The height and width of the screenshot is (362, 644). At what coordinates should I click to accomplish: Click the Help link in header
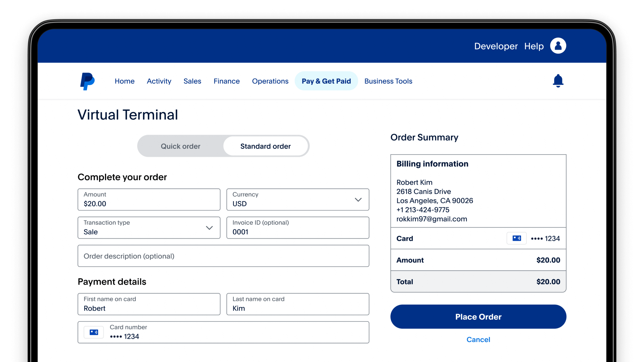[x=534, y=46]
